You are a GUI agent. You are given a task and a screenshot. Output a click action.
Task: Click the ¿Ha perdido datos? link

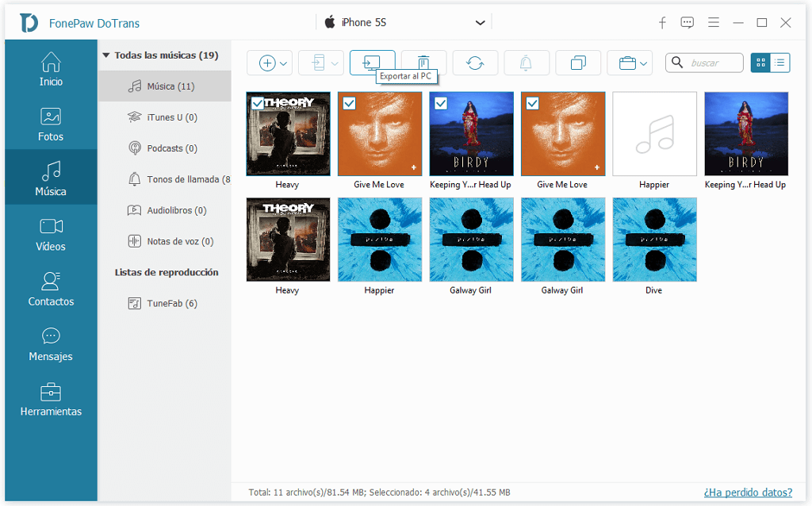[x=748, y=492]
